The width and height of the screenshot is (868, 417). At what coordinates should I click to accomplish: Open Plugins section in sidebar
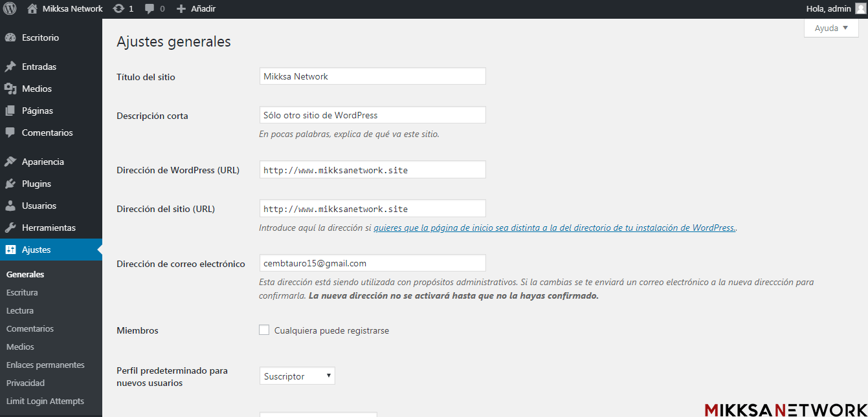point(36,184)
